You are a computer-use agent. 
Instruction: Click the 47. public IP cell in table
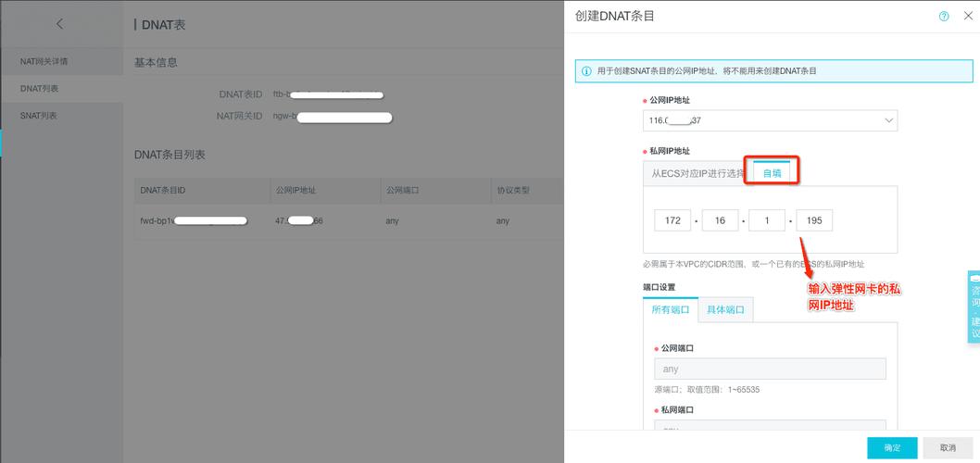(x=299, y=220)
